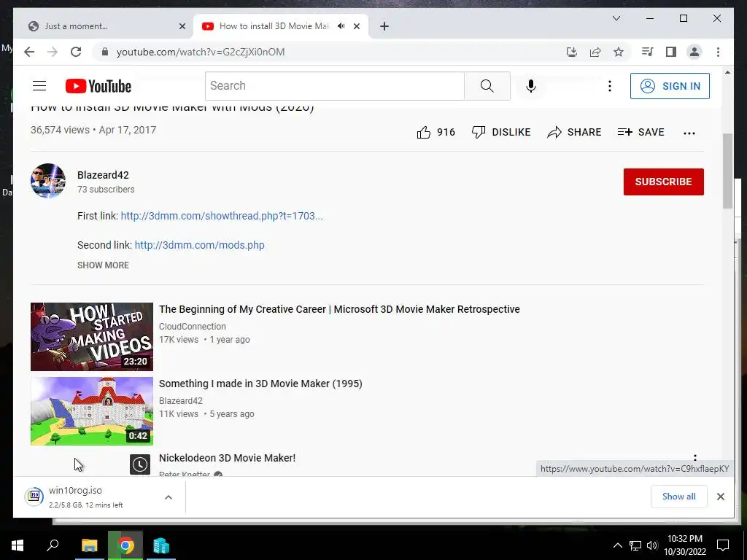This screenshot has width=747, height=560.
Task: Open Chrome profile avatar
Action: pyautogui.click(x=694, y=52)
